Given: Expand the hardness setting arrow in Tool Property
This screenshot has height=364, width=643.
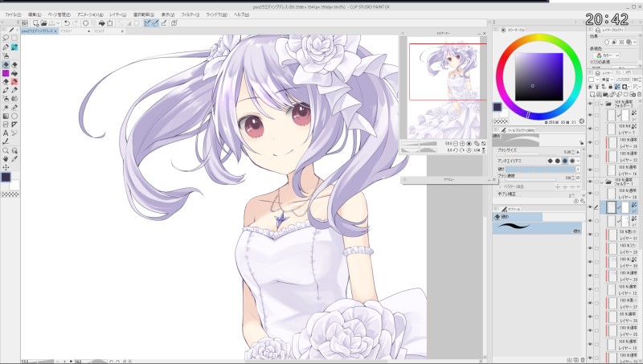Looking at the screenshot, I should (578, 169).
